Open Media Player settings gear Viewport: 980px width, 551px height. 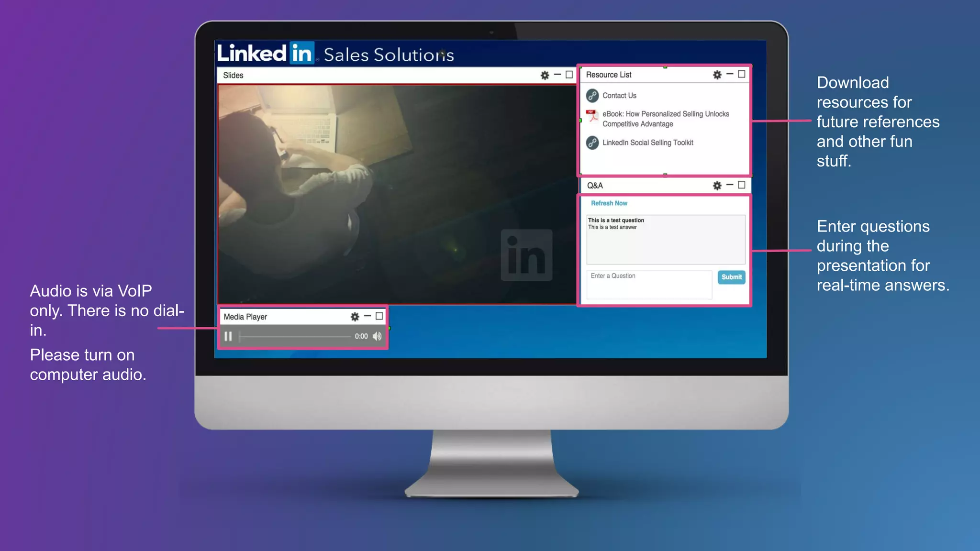(355, 317)
